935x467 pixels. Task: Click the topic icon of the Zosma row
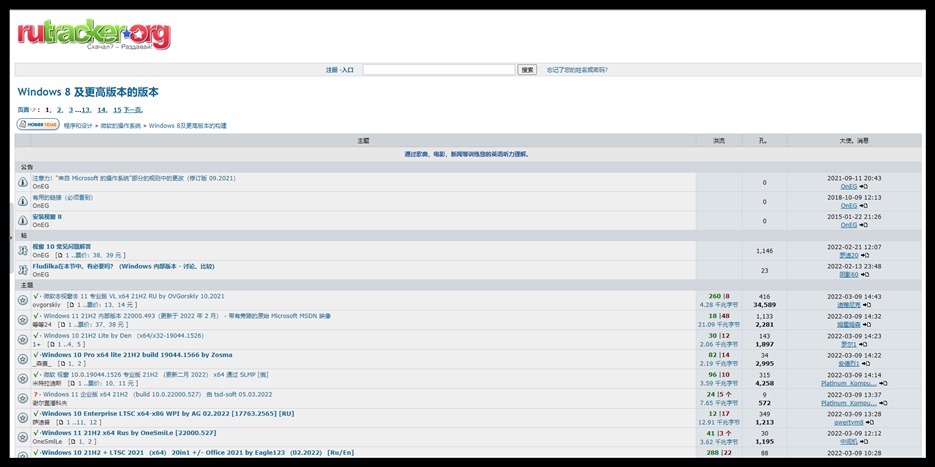point(23,359)
